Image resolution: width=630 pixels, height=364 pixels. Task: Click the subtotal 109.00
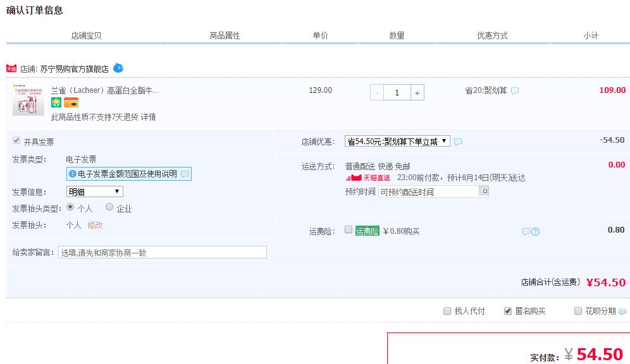[x=612, y=90]
